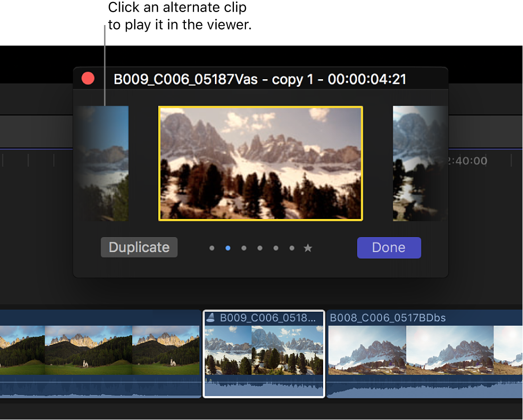Click the star icon after the selection dots
The width and height of the screenshot is (523, 420).
click(x=308, y=248)
